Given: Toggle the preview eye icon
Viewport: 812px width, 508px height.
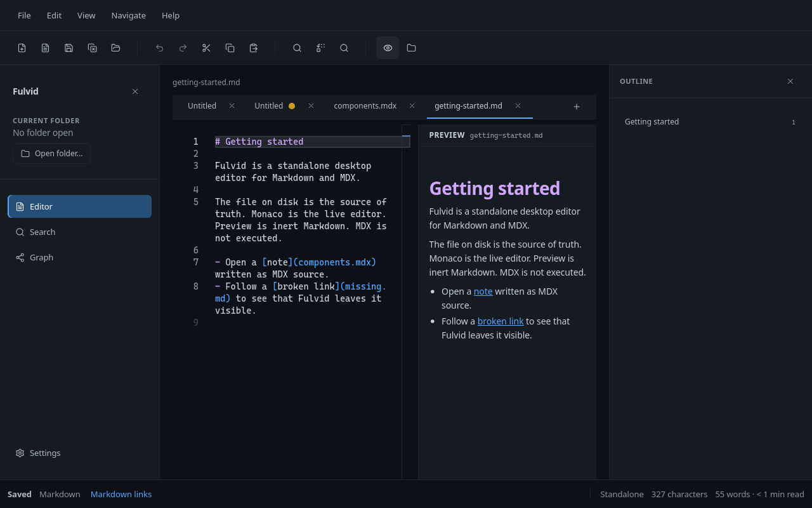Looking at the screenshot, I should pos(388,48).
